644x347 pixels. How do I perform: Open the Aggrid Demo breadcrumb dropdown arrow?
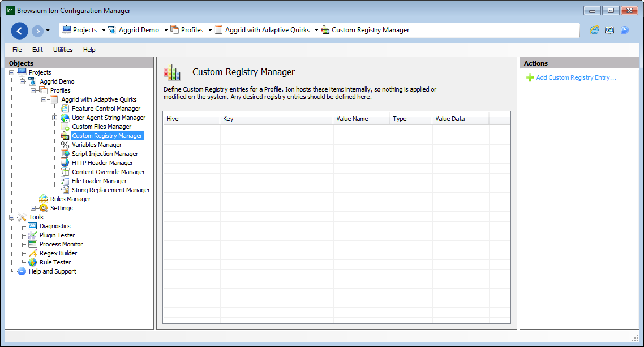coord(166,30)
